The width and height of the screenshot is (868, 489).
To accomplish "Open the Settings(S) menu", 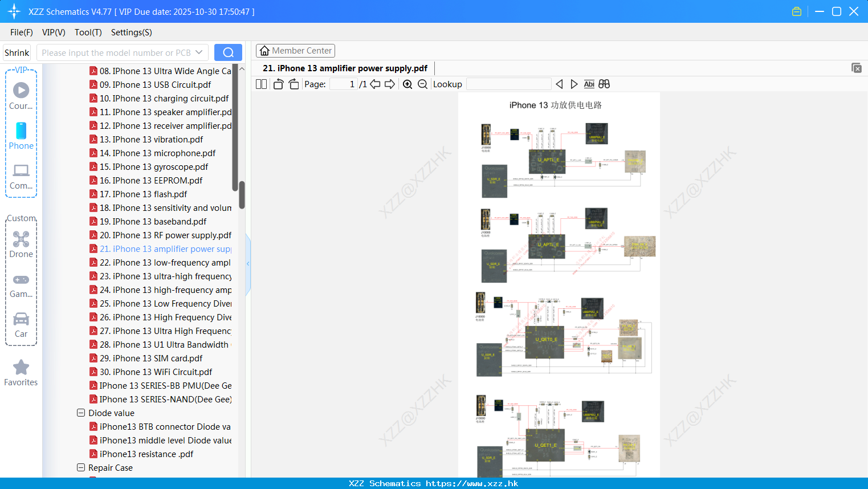I will (x=132, y=32).
